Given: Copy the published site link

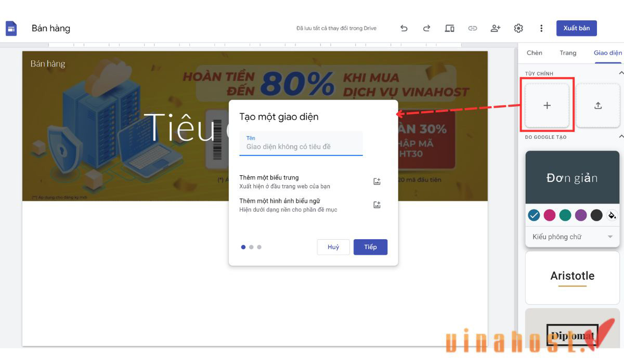Looking at the screenshot, I should [x=473, y=28].
